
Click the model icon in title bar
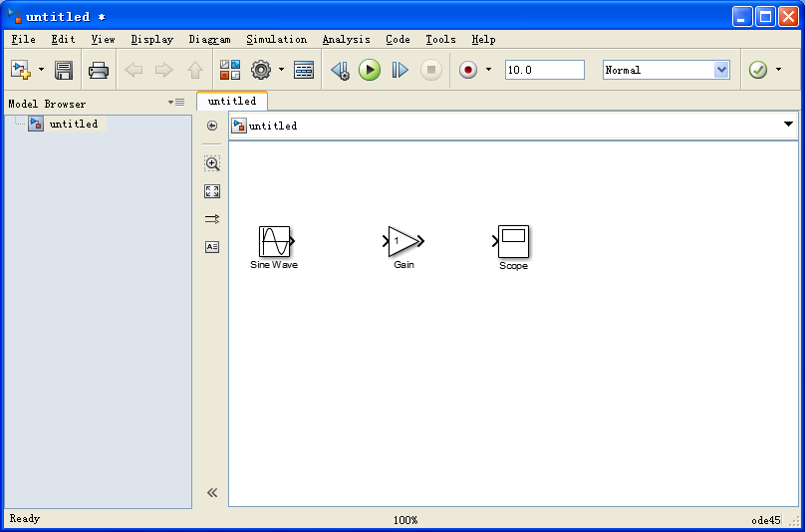[x=14, y=16]
